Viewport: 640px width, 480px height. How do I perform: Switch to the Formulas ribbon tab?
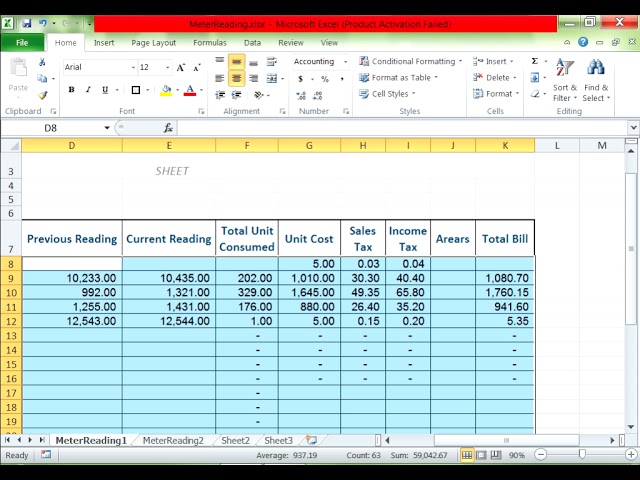point(210,42)
